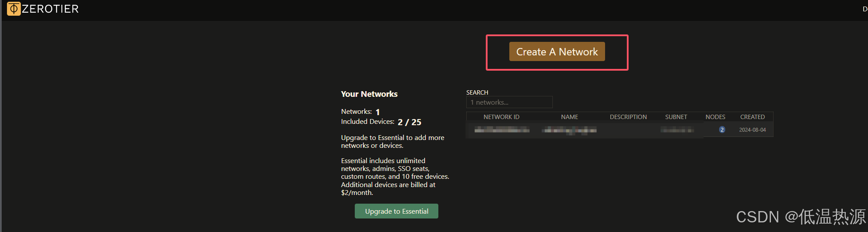Open the blurred network ID row entry

coord(502,130)
